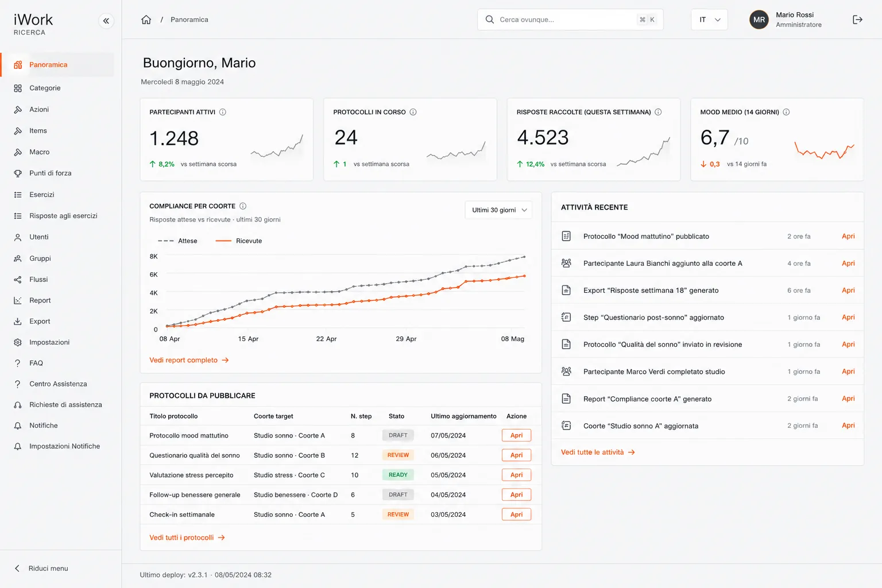The height and width of the screenshot is (588, 882).
Task: Click the Punti di forza trophy icon
Action: (x=18, y=173)
